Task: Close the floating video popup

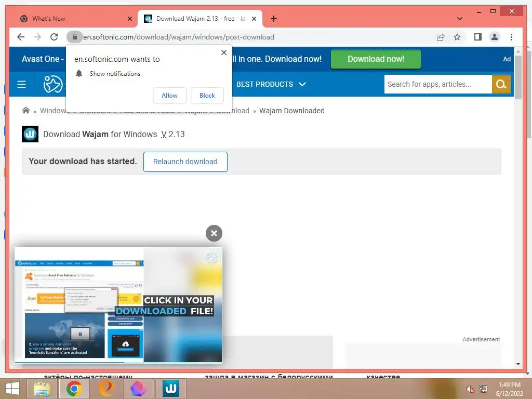Action: (x=214, y=233)
